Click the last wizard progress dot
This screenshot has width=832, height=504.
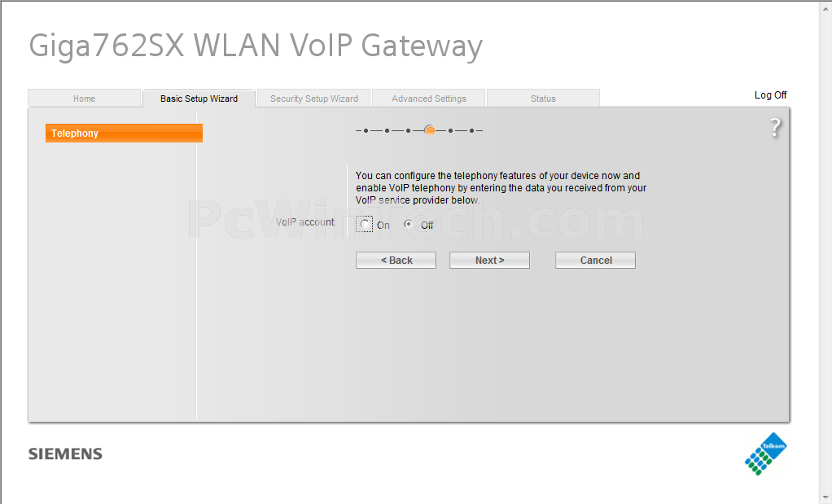tap(471, 130)
